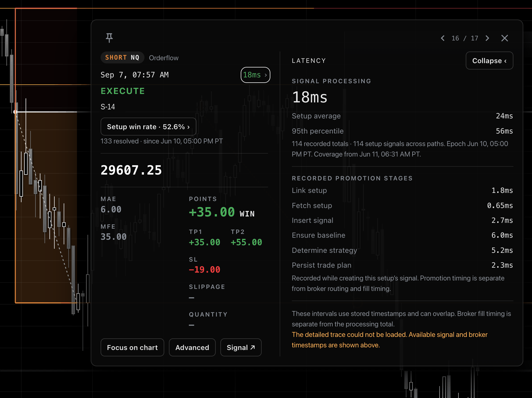Screen dimensions: 532x398
Task: Open Signal external link
Action: pyautogui.click(x=241, y=347)
